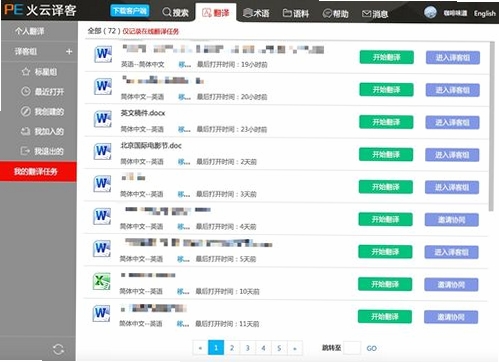Click 开始翻译 for file opened 19小时前

click(387, 57)
